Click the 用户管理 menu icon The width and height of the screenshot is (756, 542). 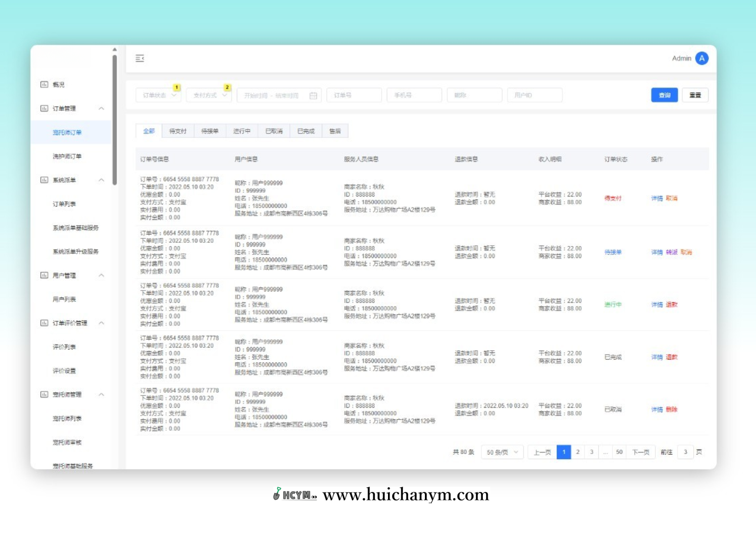tap(44, 275)
